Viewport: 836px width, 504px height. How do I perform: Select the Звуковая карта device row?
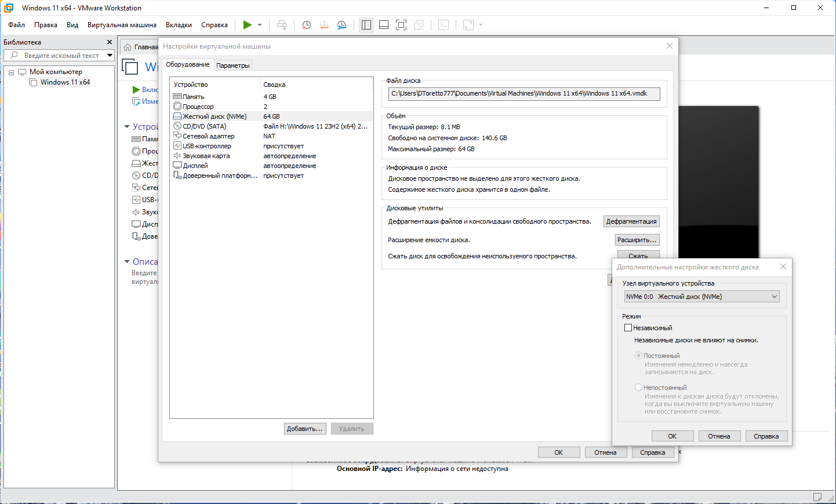pyautogui.click(x=271, y=156)
